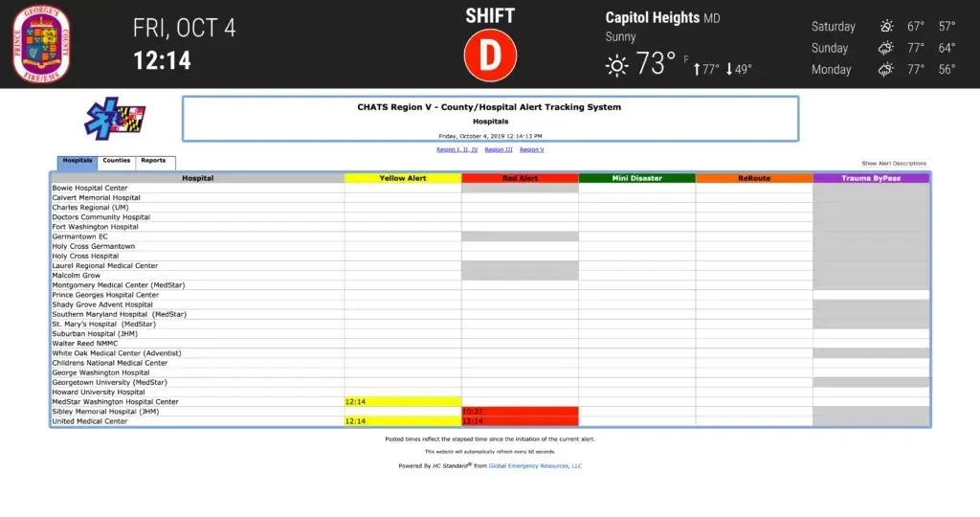Click the low temperature down-arrow icon
Screen dimensions: 980x517
pos(728,69)
